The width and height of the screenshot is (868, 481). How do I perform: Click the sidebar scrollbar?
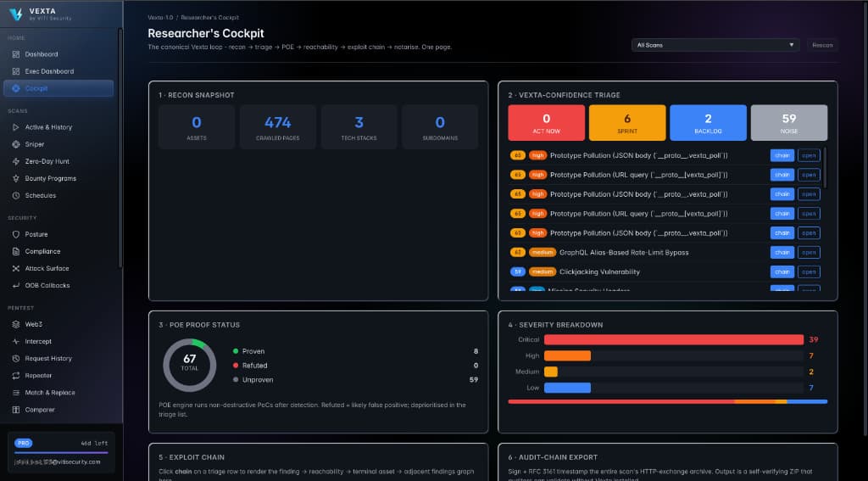point(120,148)
